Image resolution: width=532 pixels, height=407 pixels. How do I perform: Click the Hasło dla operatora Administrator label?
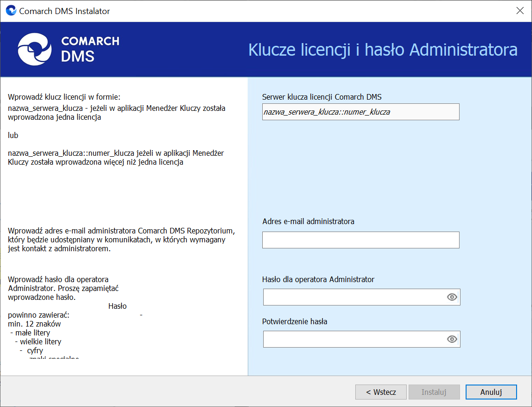coord(318,279)
